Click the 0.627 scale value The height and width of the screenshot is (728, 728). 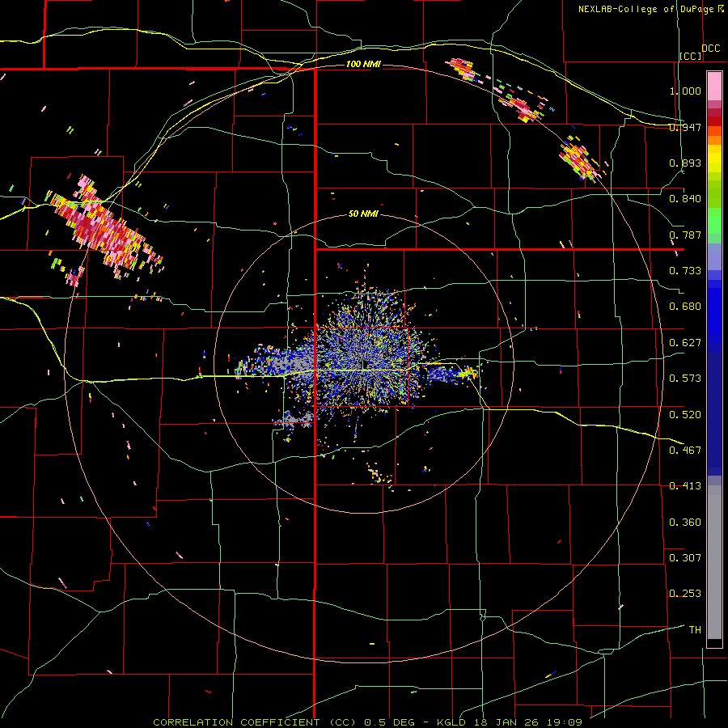point(685,343)
